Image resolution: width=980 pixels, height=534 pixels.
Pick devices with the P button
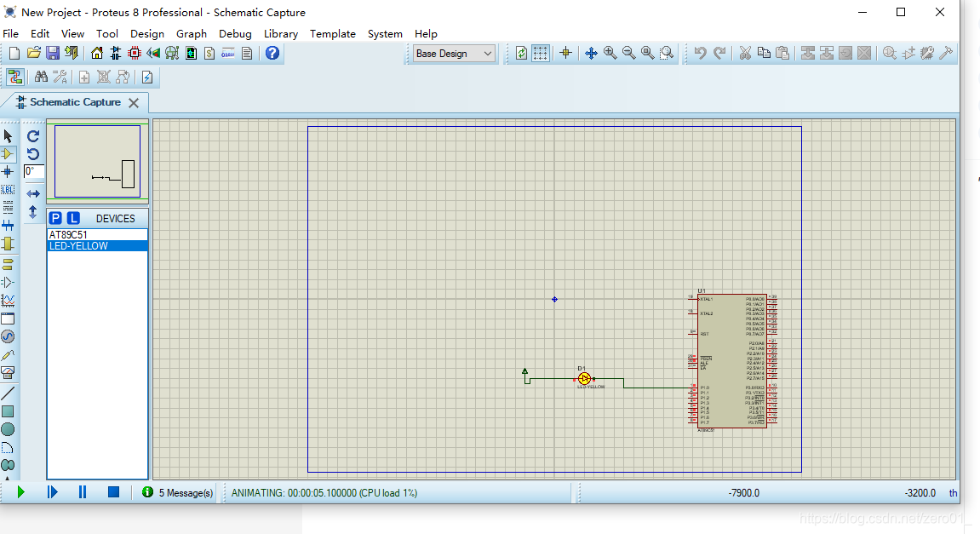(x=55, y=218)
